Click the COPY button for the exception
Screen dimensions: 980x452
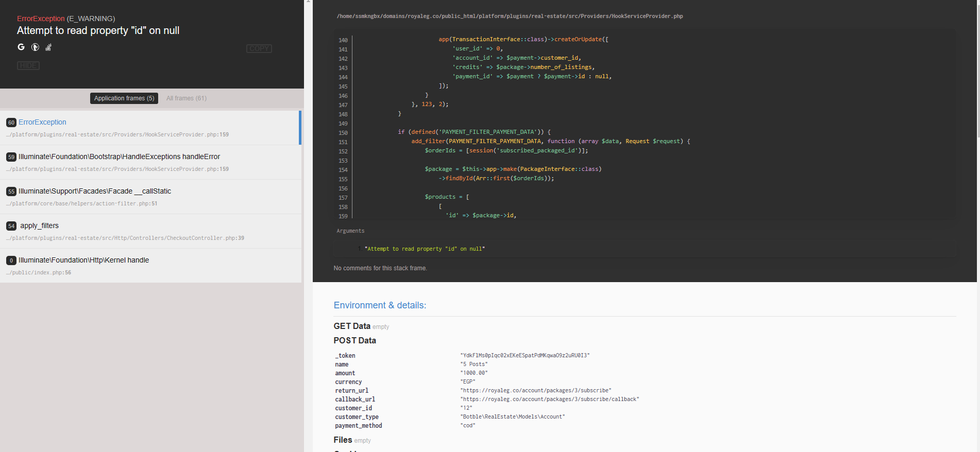(259, 48)
